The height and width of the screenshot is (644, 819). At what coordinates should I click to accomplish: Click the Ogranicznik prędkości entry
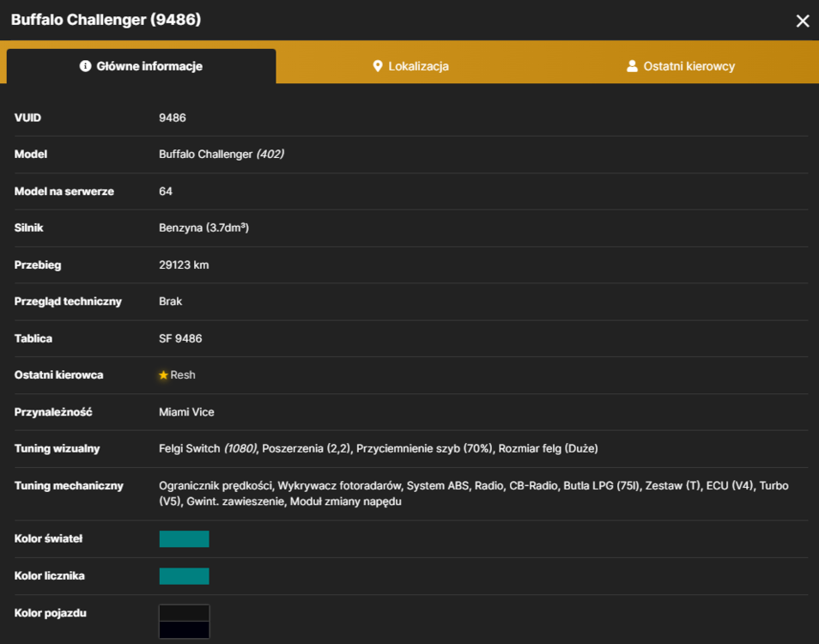pos(215,486)
